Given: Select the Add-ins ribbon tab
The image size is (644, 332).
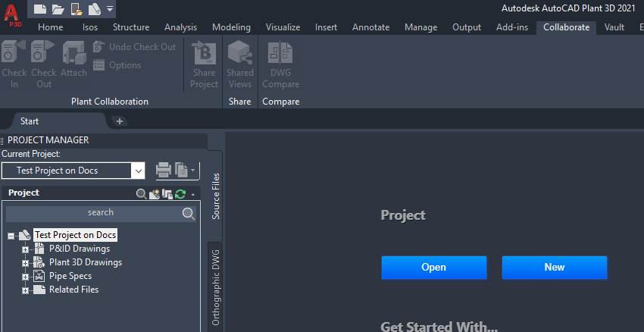Looking at the screenshot, I should [x=512, y=27].
